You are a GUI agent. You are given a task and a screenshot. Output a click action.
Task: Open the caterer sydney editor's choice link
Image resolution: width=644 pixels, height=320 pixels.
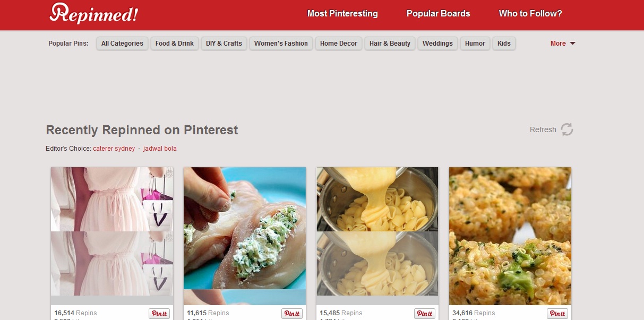coord(114,149)
